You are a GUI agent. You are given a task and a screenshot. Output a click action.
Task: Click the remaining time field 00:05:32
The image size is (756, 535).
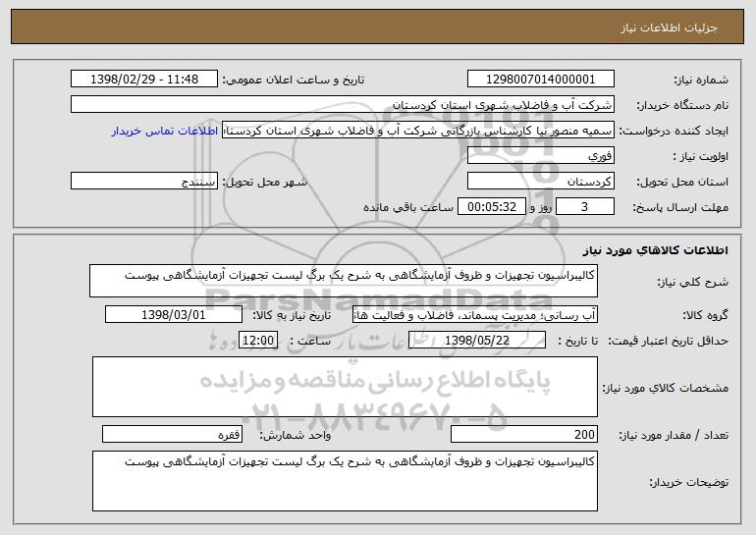(491, 207)
